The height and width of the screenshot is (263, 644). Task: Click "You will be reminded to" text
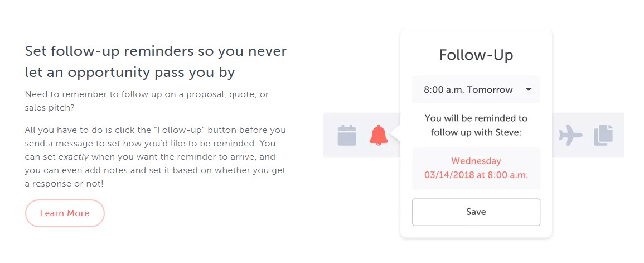coord(476,118)
